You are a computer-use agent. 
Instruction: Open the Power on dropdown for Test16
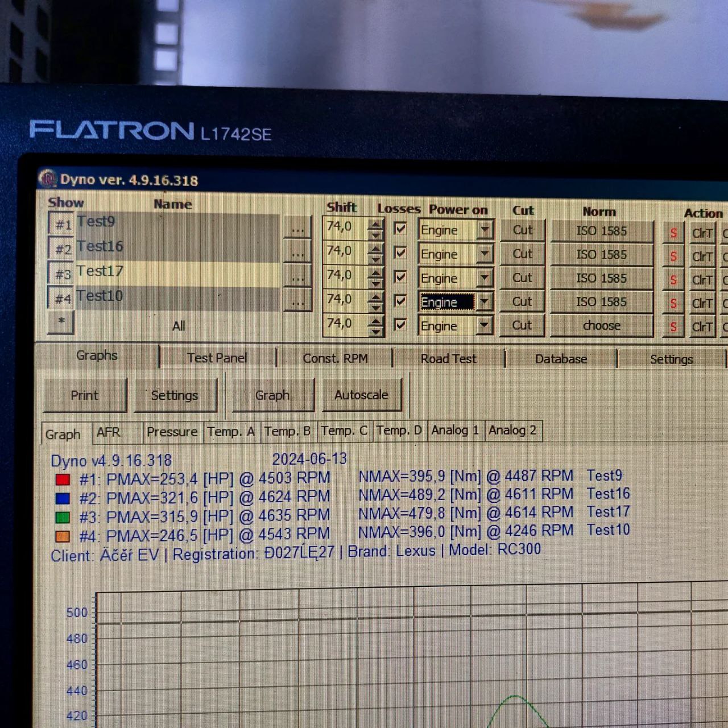coord(485,254)
